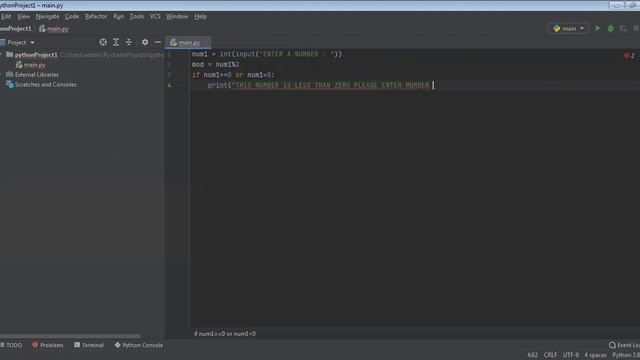Screen dimensions: 640x360
Task: Open Project panel settings gear
Action: 145,42
